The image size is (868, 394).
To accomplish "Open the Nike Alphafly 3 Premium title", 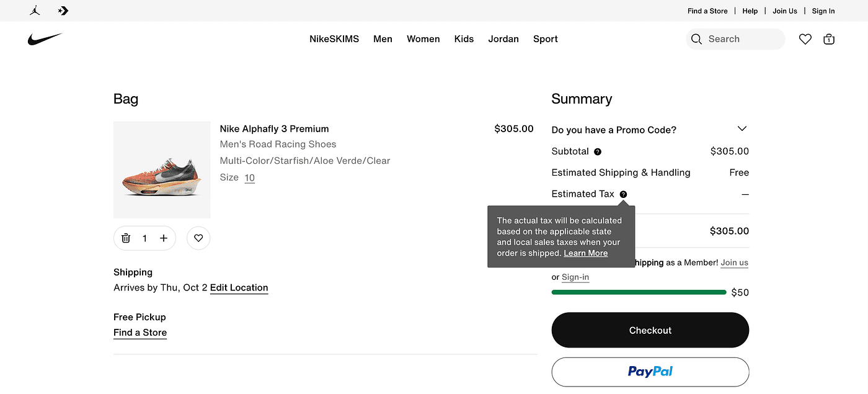I will [275, 129].
